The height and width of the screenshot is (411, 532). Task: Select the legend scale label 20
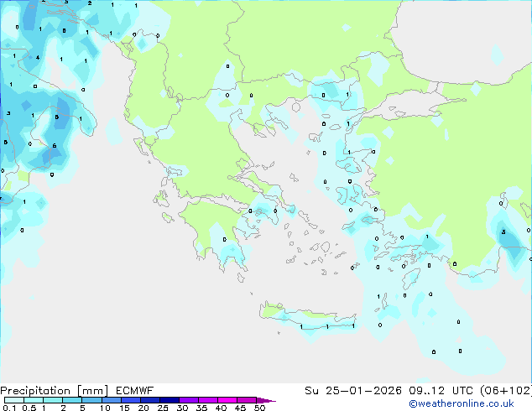click(143, 408)
